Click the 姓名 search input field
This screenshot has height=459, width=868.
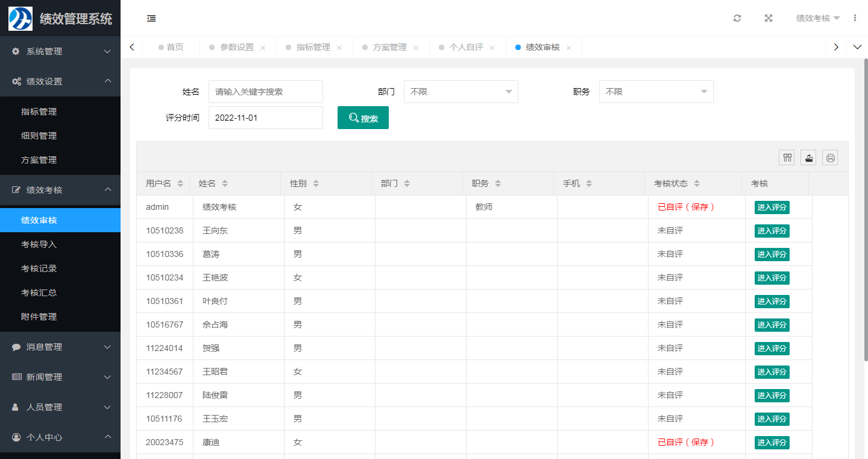(x=265, y=92)
